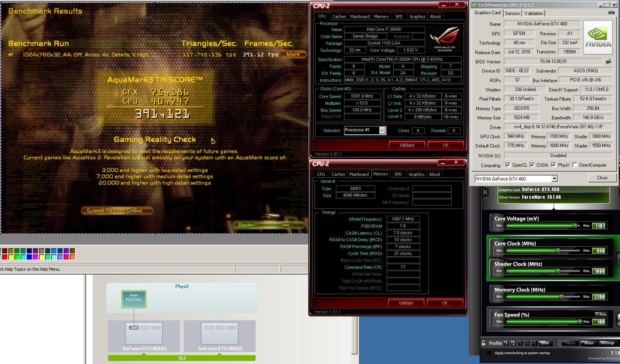Screen dimensions: 620x364
Task: Click the 391,121 AquaMark total score
Action: [162, 113]
